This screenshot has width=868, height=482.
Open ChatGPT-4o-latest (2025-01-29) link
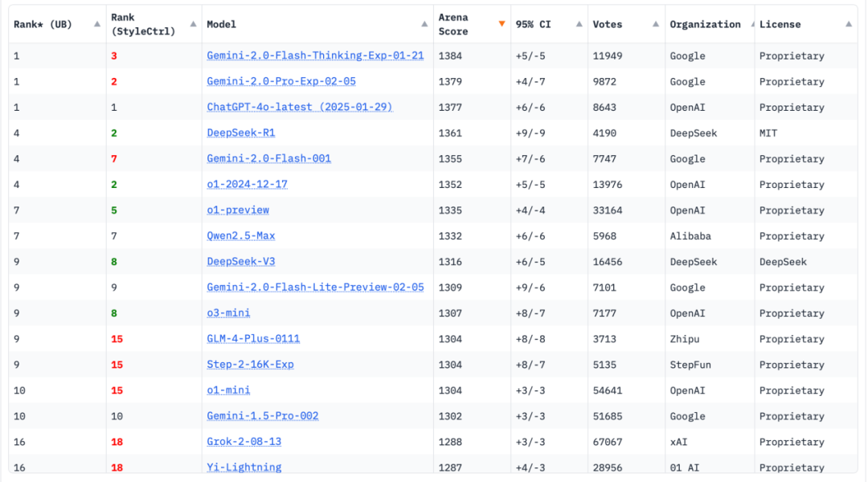(x=299, y=108)
